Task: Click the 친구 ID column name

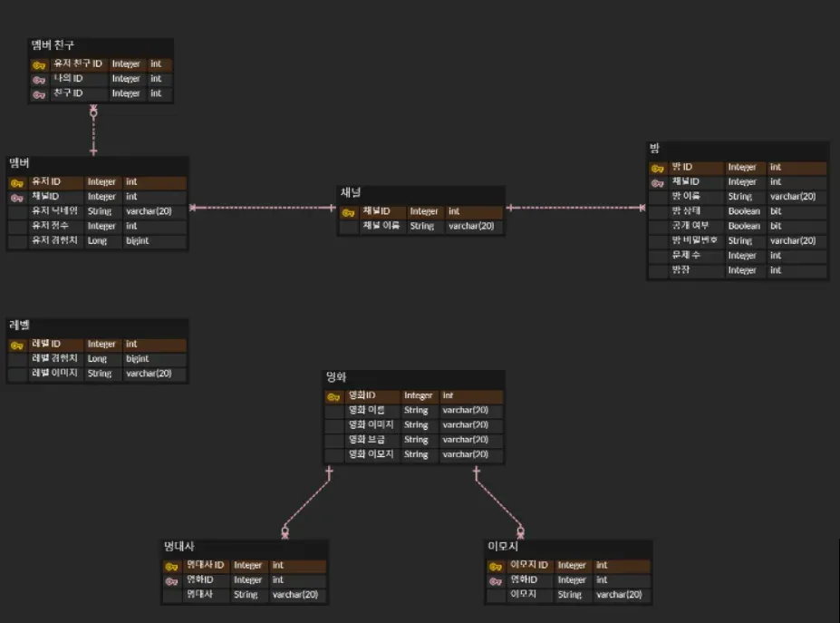Action: (68, 93)
